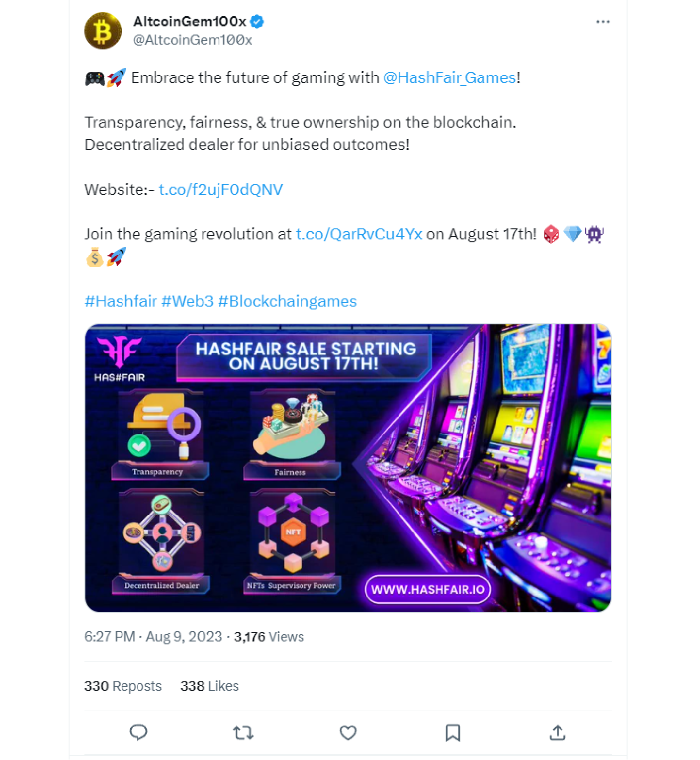Select the #Web3 hashtag
The image size is (700, 760).
point(187,301)
